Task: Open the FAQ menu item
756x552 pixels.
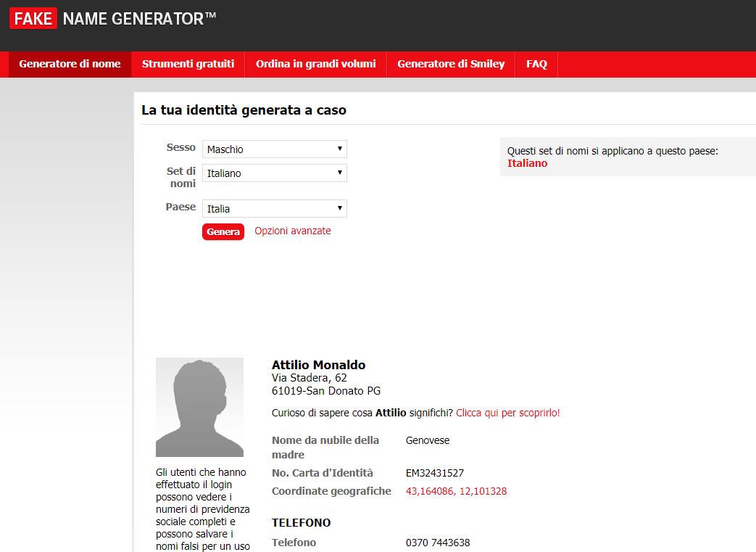Action: point(536,64)
